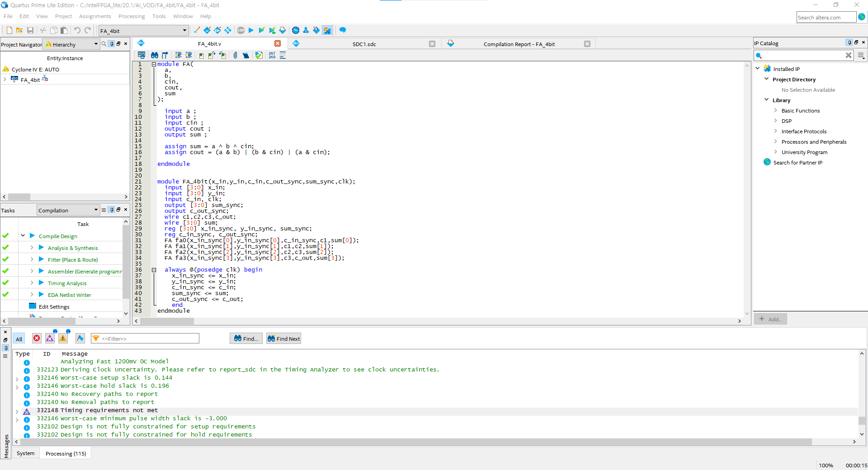Image resolution: width=868 pixels, height=470 pixels.
Task: Collapse the Compile Design task
Action: [x=23, y=235]
